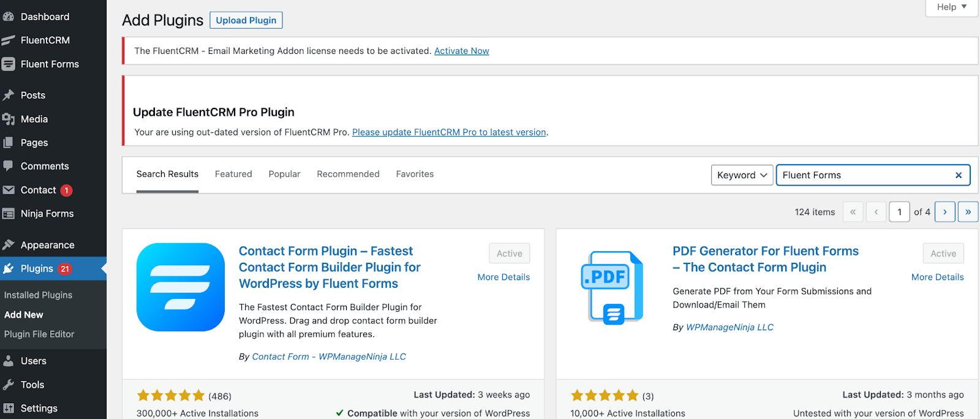
Task: Open the Keyword search type dropdown
Action: pyautogui.click(x=742, y=175)
